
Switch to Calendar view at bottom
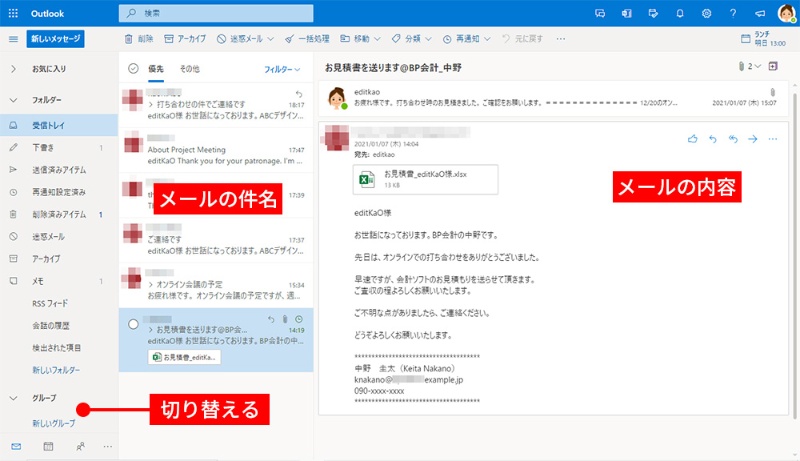(x=48, y=447)
